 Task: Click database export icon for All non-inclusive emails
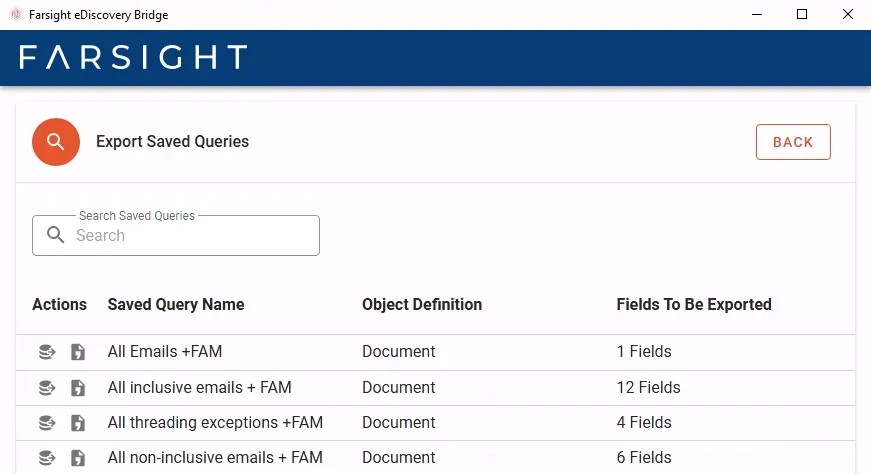[46, 458]
